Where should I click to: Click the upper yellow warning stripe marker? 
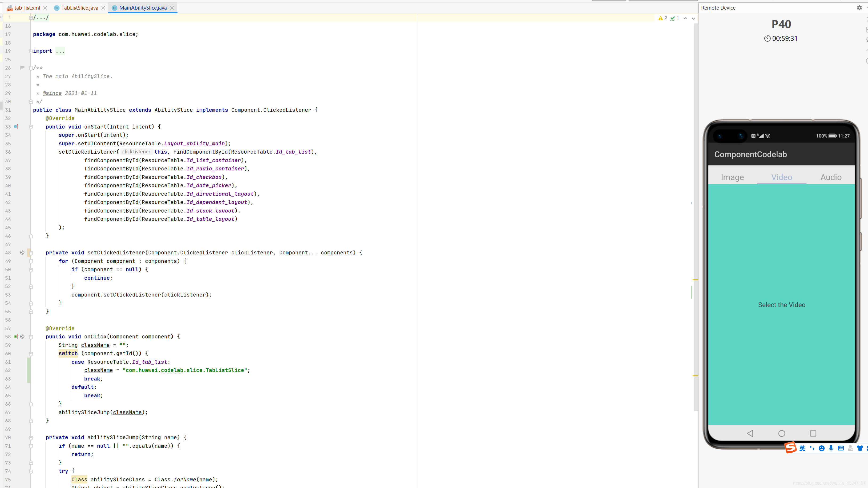(x=695, y=279)
